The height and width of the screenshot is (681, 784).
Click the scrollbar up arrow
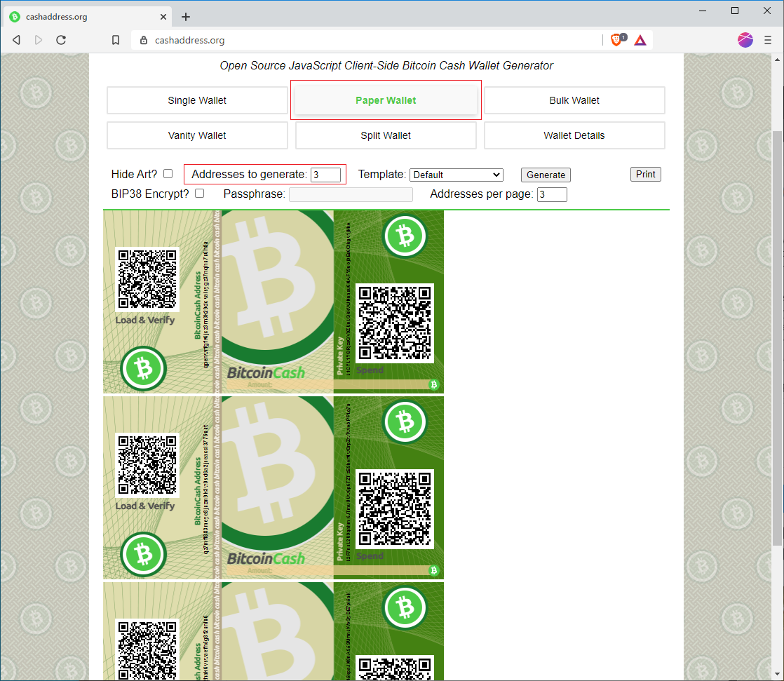pos(777,60)
